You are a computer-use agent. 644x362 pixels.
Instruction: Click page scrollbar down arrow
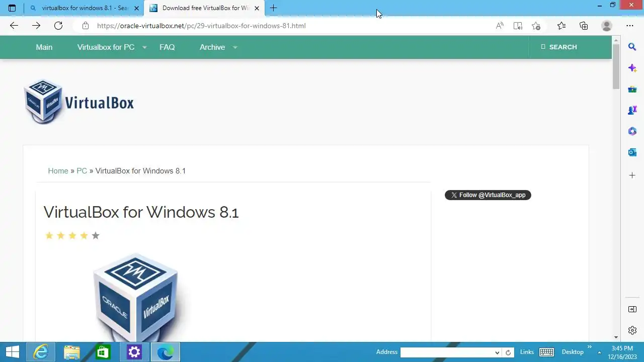(x=616, y=337)
